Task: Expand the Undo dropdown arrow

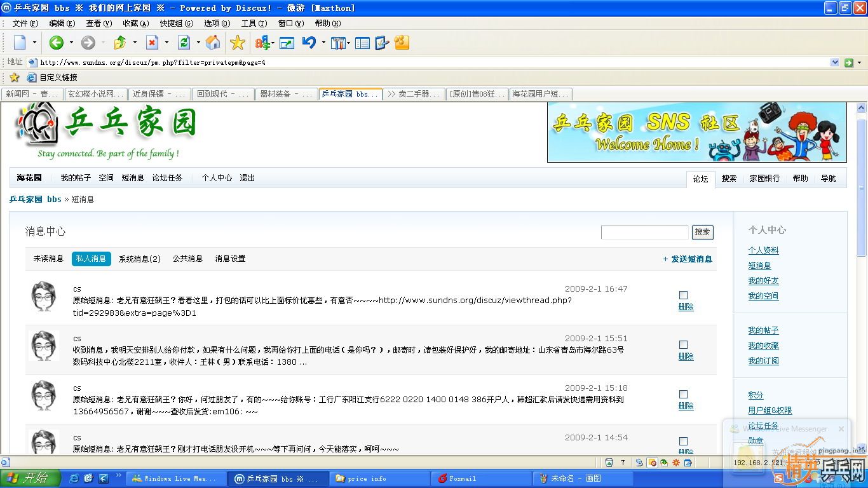Action: click(323, 43)
